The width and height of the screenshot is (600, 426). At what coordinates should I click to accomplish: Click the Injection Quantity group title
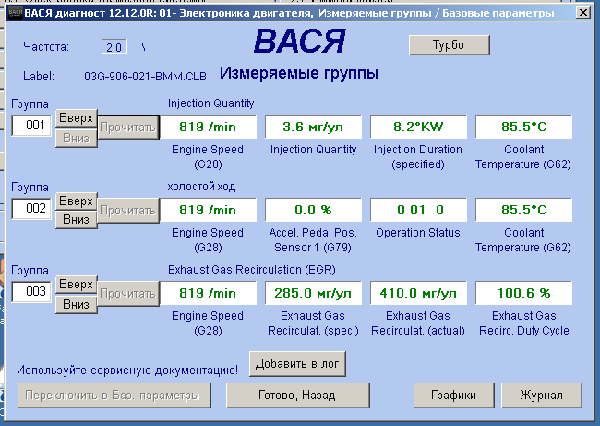pos(211,103)
